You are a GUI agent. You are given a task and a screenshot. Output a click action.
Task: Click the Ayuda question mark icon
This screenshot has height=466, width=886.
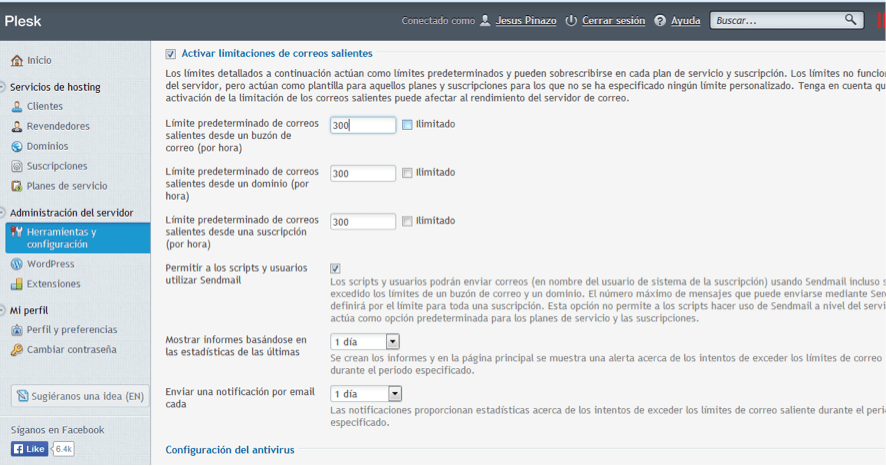tap(659, 21)
